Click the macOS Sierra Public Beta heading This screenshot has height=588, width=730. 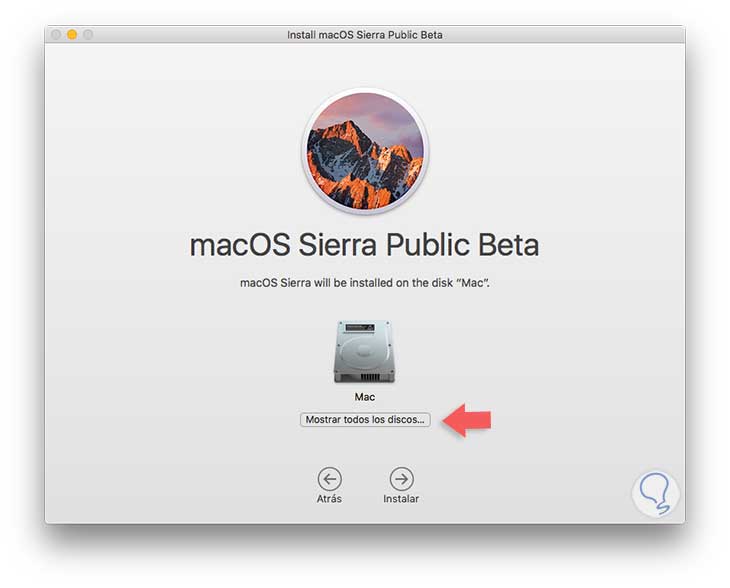(x=365, y=245)
